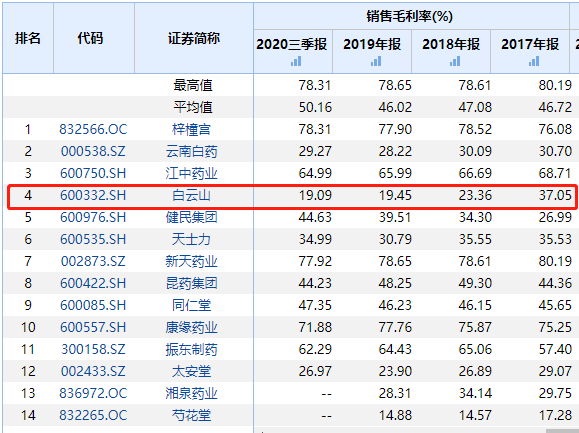Screen dimensions: 579x433
Task: Open chart icon under 2020三季报 header
Action: [x=296, y=61]
